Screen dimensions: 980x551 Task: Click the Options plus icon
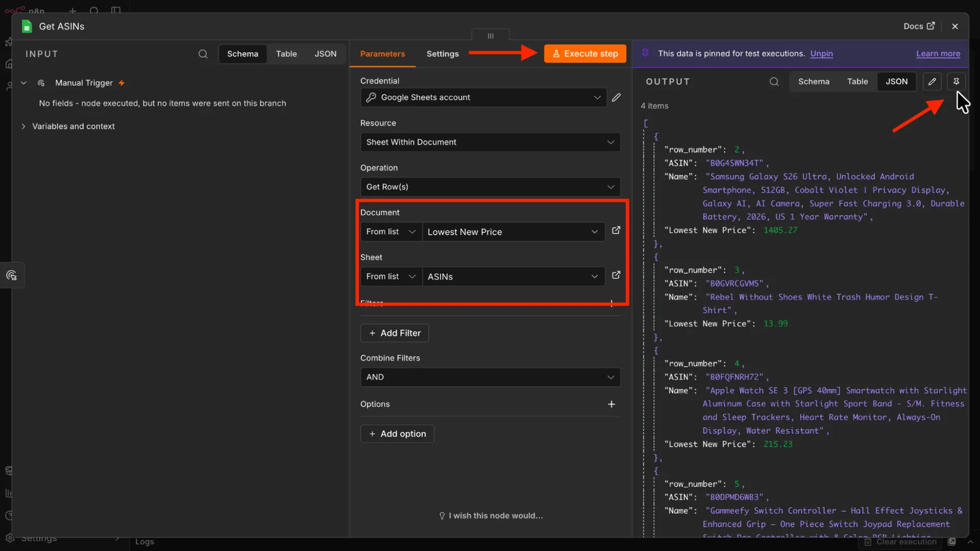click(611, 404)
